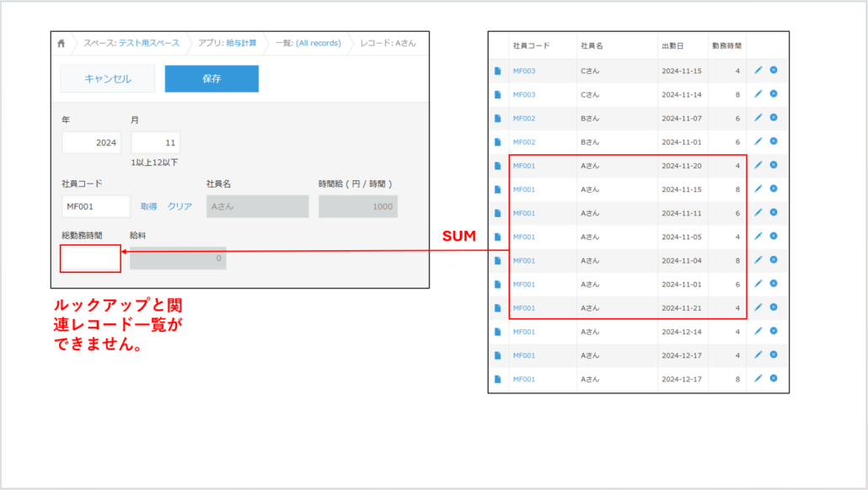Click delete icon for 2024-11-21 row
The image size is (868, 490).
(x=773, y=307)
